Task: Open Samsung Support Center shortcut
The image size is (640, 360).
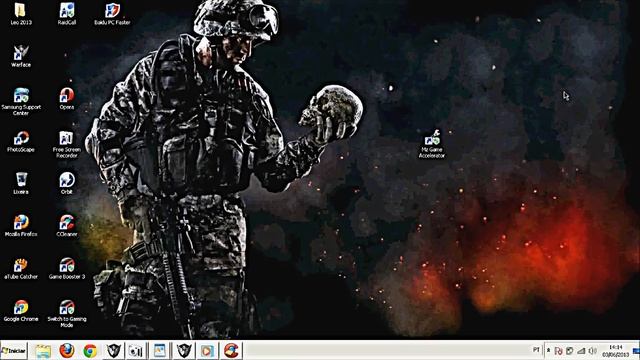Action: [21, 101]
